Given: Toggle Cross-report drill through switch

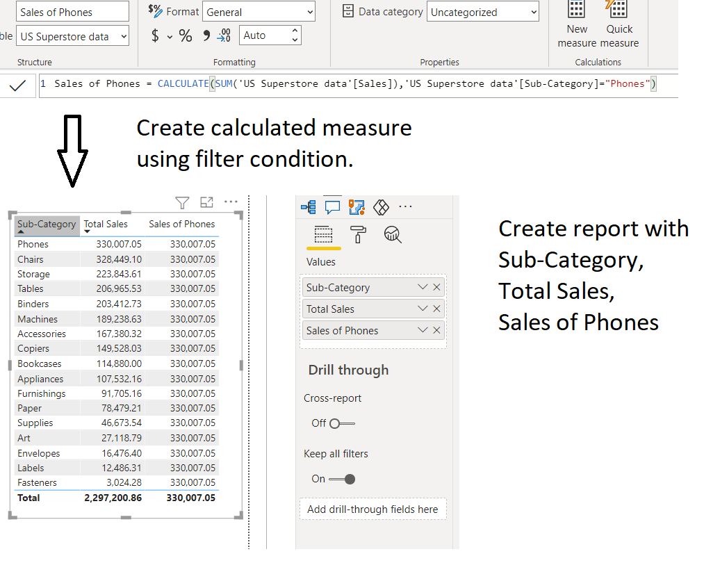Looking at the screenshot, I should click(343, 423).
